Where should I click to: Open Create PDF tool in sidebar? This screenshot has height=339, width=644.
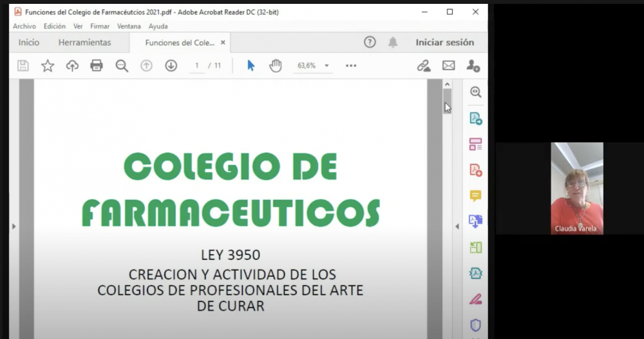(x=476, y=170)
